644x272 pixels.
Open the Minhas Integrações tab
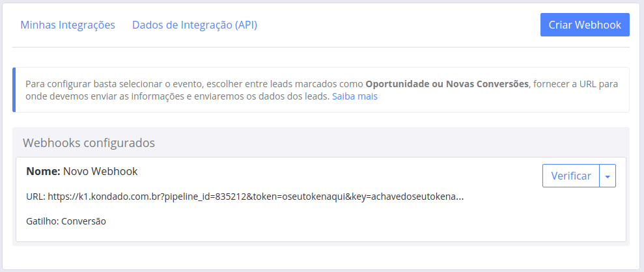click(68, 25)
